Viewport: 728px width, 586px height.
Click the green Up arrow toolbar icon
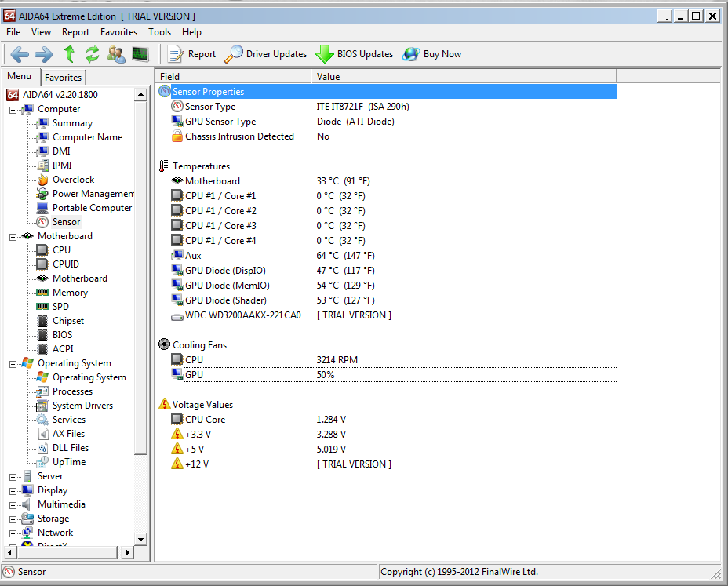69,54
